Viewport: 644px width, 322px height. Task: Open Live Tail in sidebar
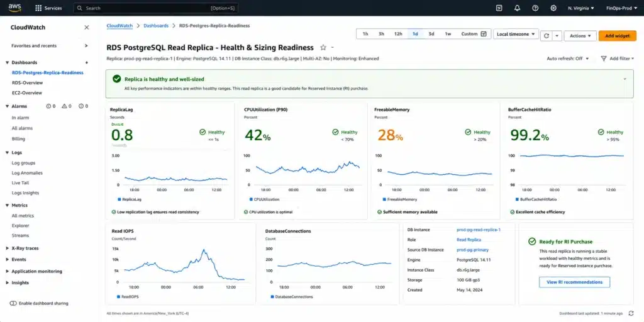[20, 183]
